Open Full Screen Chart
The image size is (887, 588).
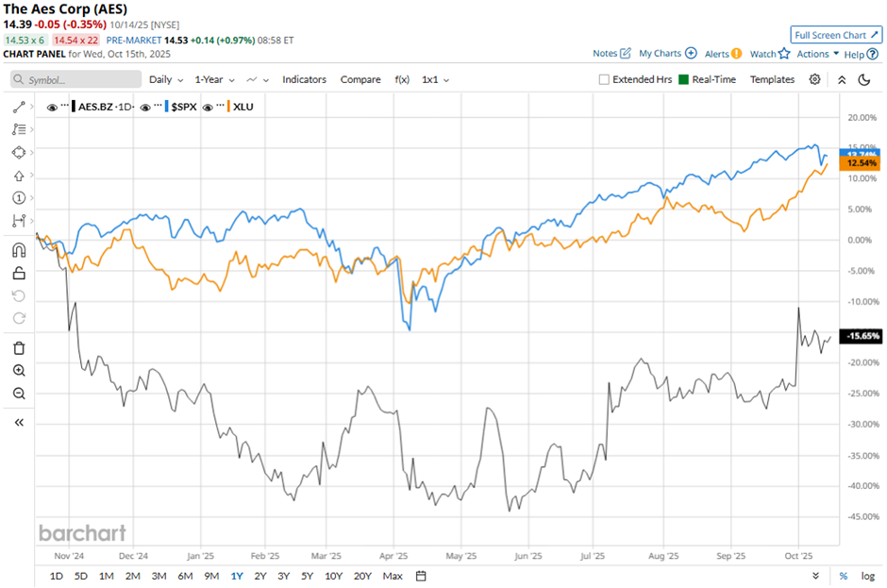835,35
